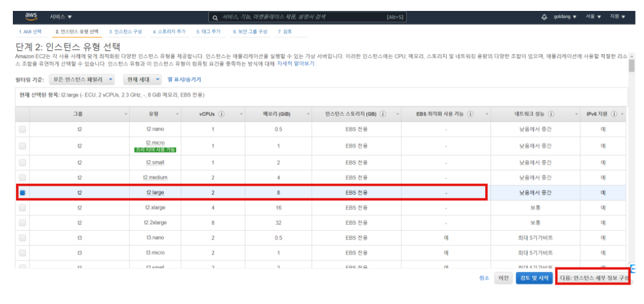Go to step 7 검토 tab
Image resolution: width=644 pixels, height=304 pixels.
pos(285,31)
